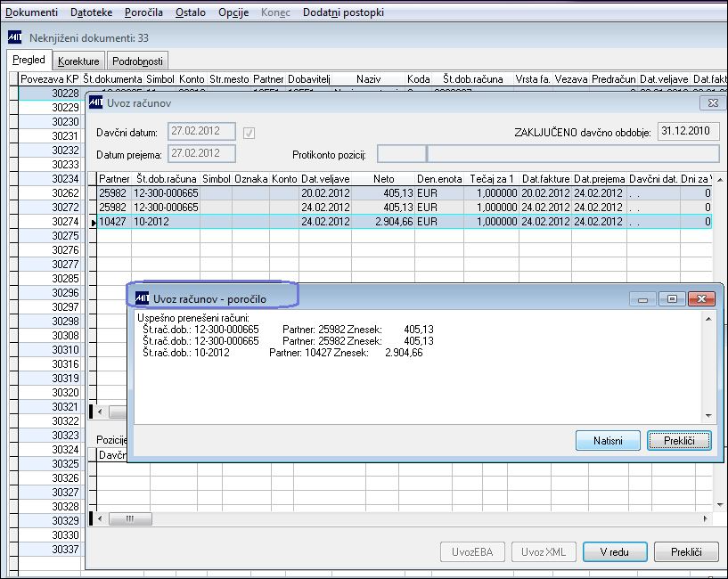728x579 pixels.
Task: Click the report dialog title bar logo icon
Action: 141,298
